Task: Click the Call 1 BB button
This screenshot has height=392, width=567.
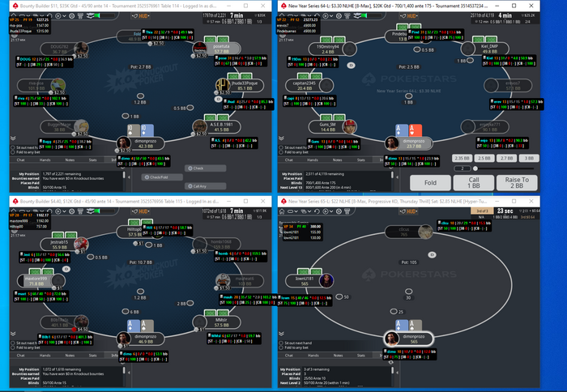Action: pos(474,182)
